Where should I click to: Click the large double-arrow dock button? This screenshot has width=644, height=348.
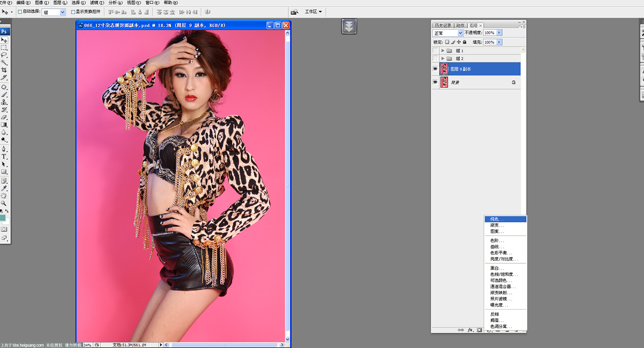pos(349,26)
